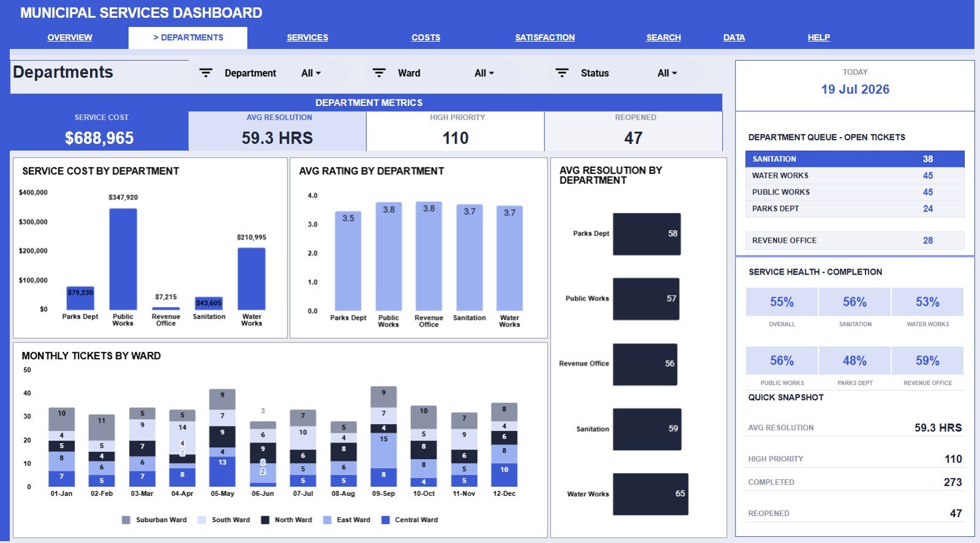The width and height of the screenshot is (980, 543).
Task: Click the 56% Sanitation completion tile
Action: [854, 302]
